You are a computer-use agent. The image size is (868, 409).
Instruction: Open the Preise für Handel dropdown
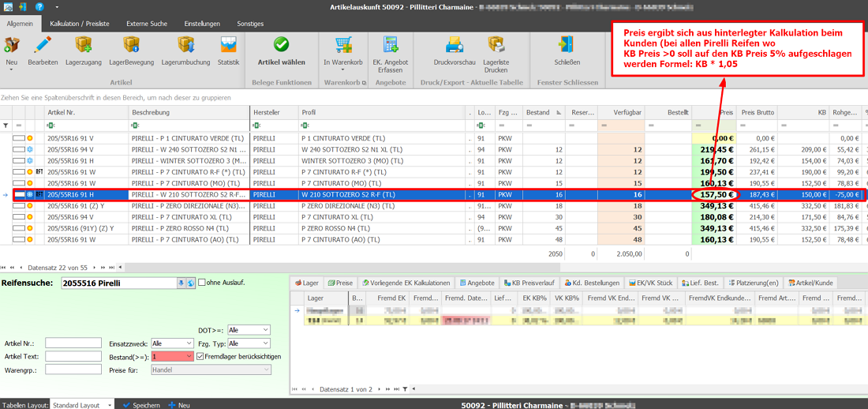click(x=265, y=370)
